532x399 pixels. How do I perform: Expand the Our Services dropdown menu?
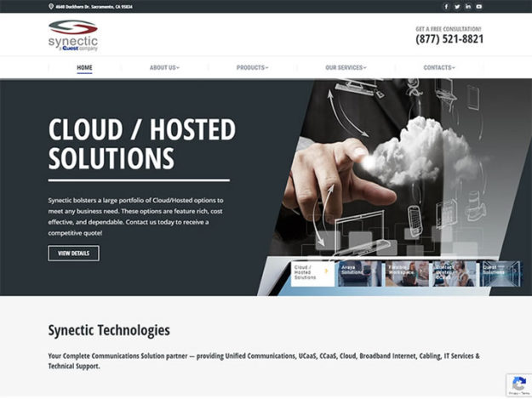coord(346,67)
